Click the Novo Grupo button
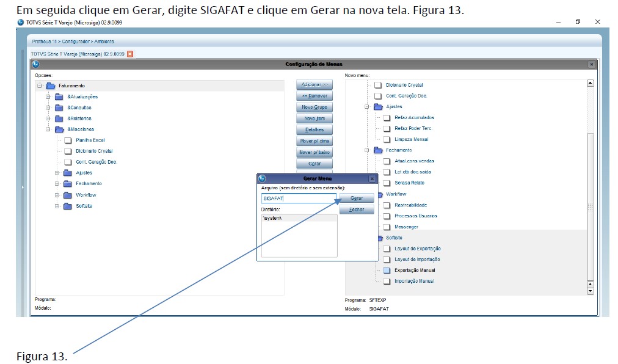The height and width of the screenshot is (364, 618). (314, 107)
